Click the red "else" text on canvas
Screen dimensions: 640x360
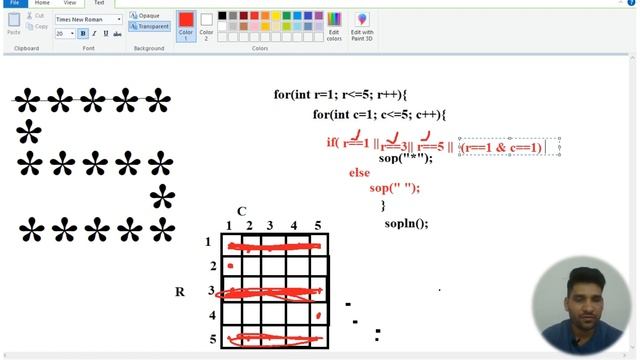[x=359, y=173]
